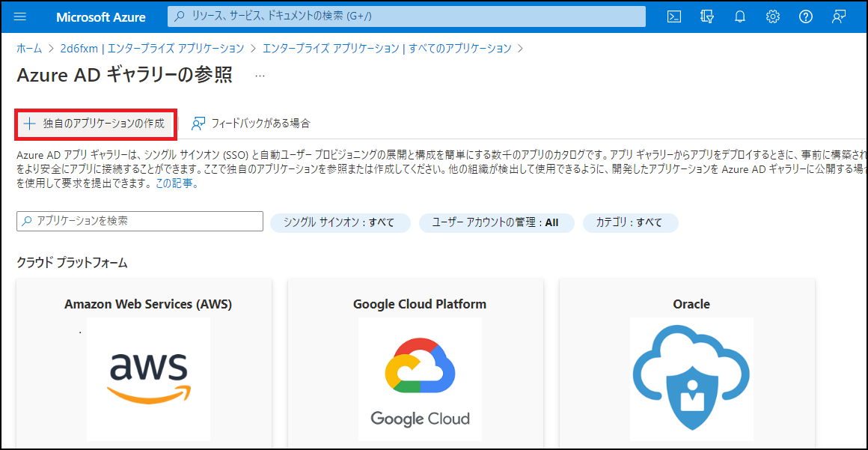Open ユーザー アカウントの管理 : All filter
This screenshot has height=450, width=868.
pyautogui.click(x=497, y=223)
